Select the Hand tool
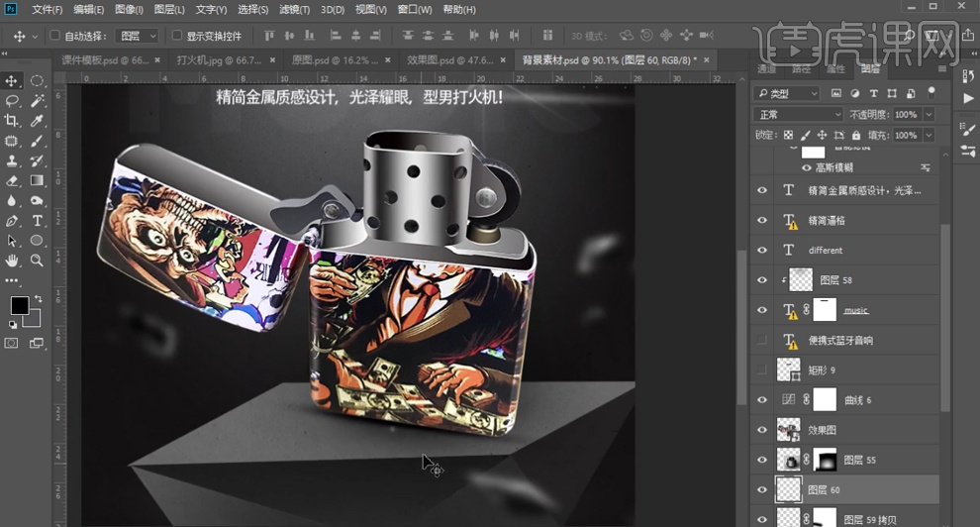This screenshot has height=527, width=980. 13,261
